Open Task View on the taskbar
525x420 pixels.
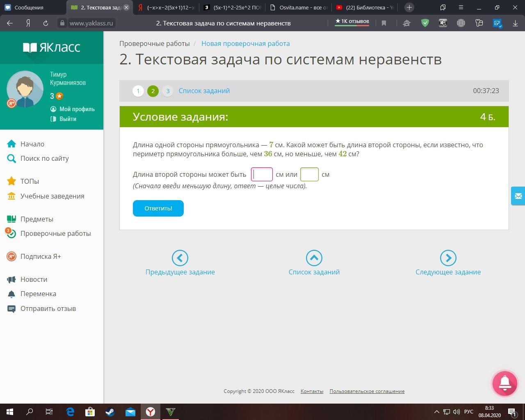tap(49, 412)
